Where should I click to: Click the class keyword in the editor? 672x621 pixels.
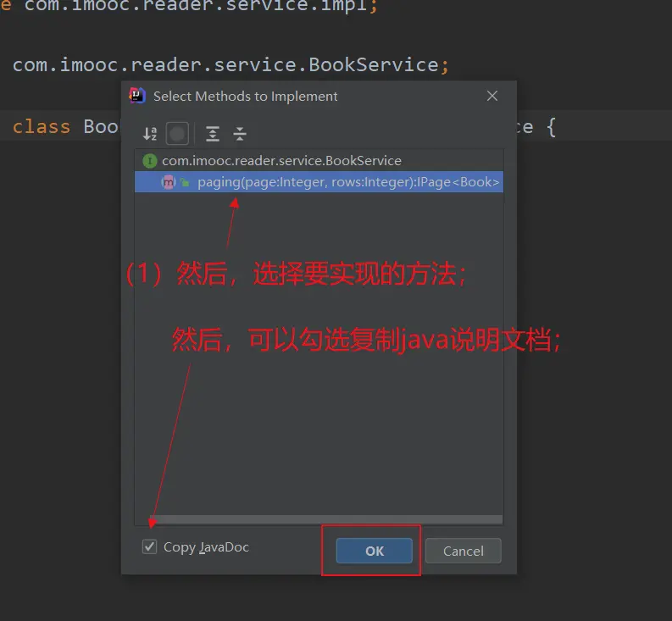(42, 127)
